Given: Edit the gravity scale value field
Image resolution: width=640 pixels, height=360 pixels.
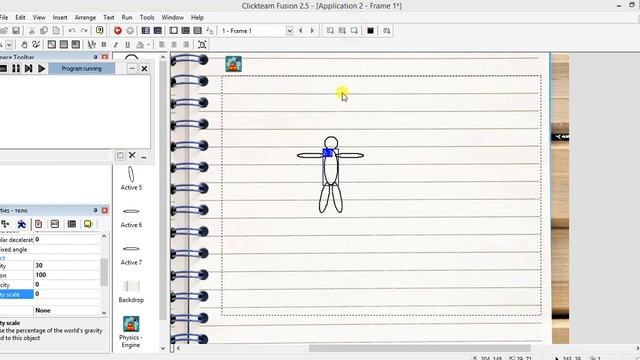Looking at the screenshot, I should pyautogui.click(x=67, y=294).
